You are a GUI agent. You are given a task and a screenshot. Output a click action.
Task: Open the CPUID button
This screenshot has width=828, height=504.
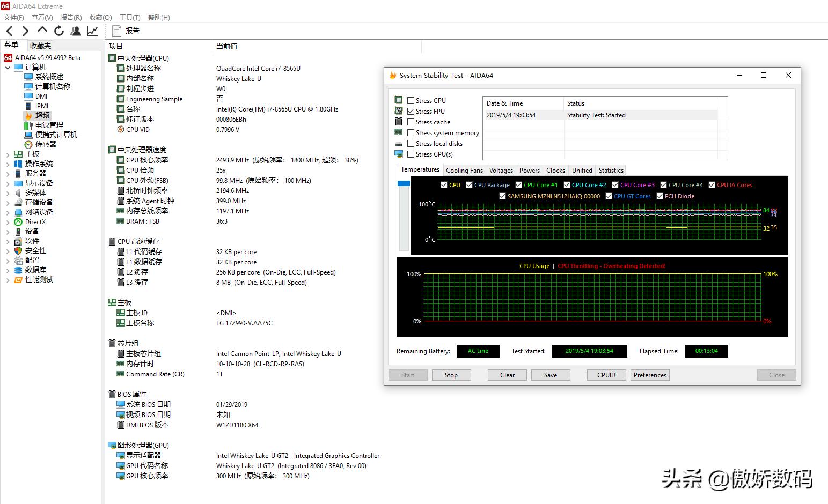click(x=606, y=375)
